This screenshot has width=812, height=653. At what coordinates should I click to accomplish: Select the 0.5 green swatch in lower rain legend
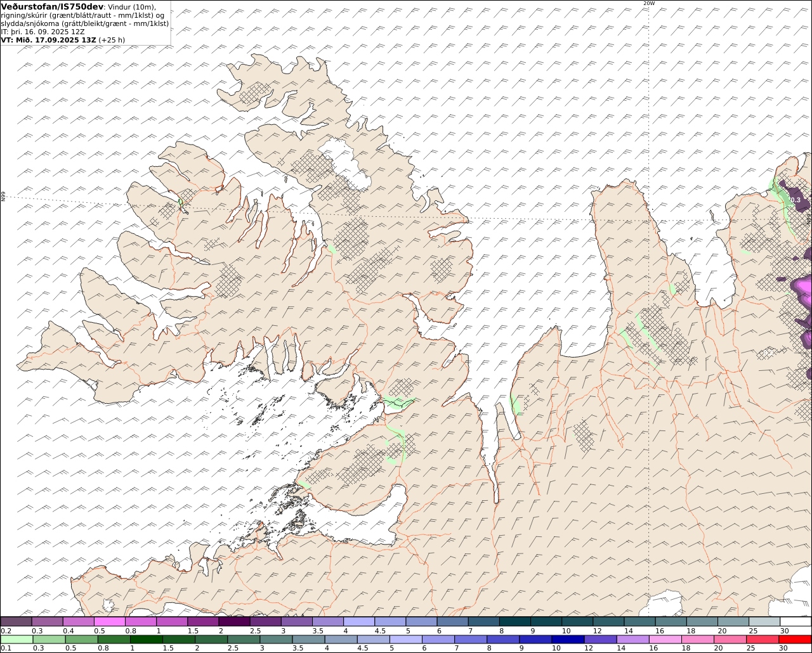point(81,639)
